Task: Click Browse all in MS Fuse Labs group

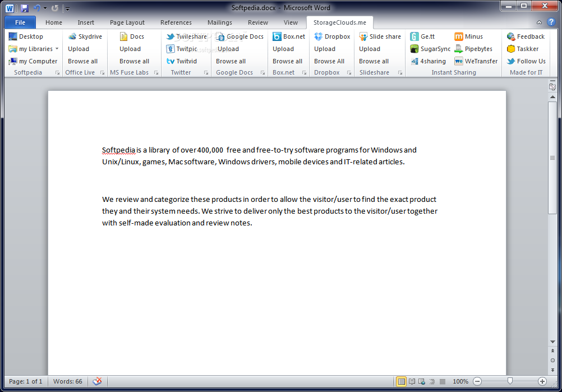Action: click(135, 61)
